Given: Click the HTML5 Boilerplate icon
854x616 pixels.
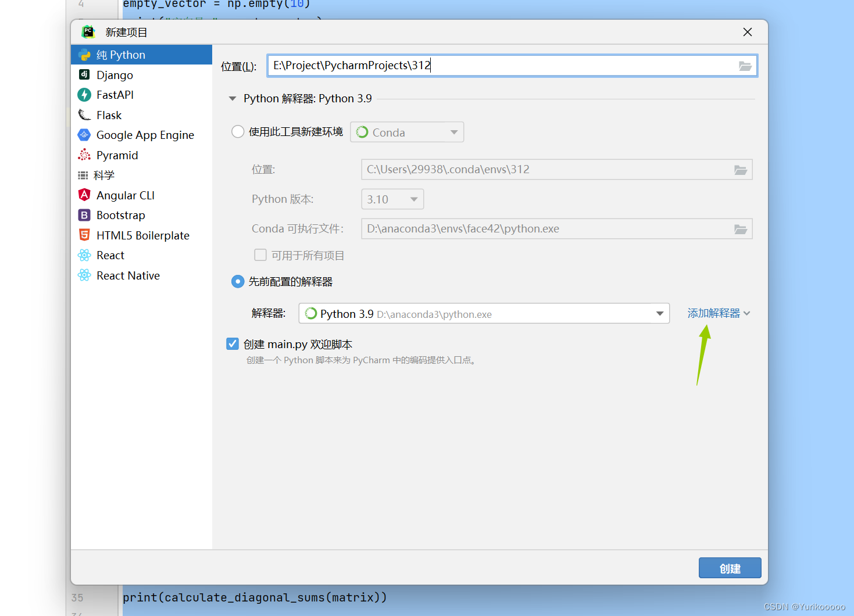Looking at the screenshot, I should tap(84, 235).
